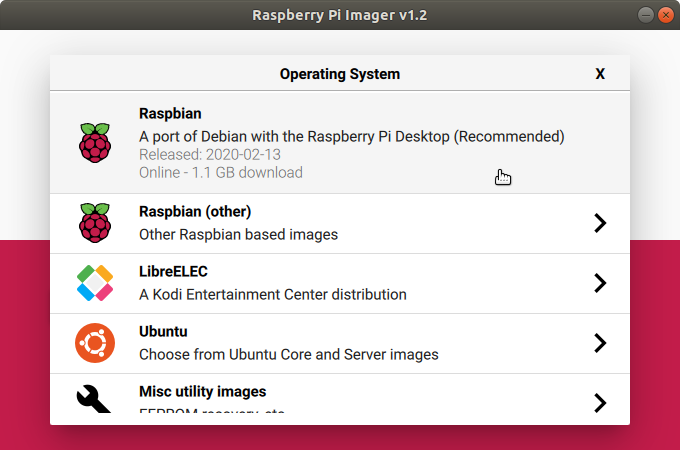Pick the Ubuntu title entry
This screenshot has height=450, width=680.
(x=163, y=332)
